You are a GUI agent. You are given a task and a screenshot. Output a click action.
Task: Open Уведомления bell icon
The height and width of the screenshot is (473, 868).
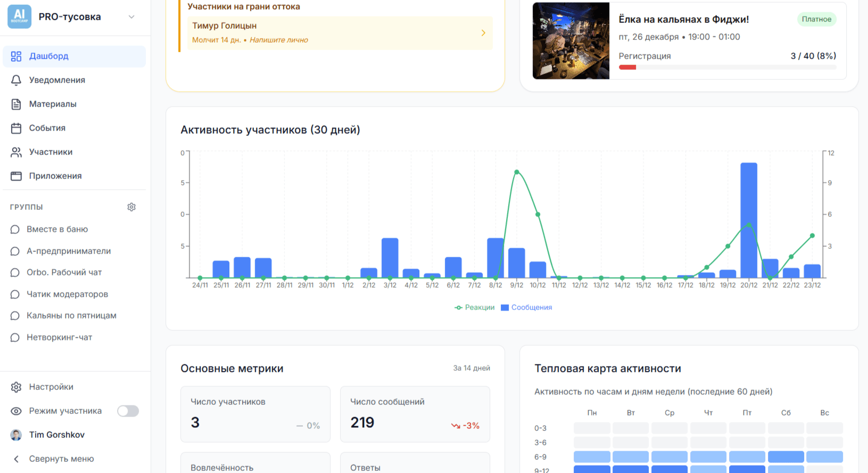point(16,80)
